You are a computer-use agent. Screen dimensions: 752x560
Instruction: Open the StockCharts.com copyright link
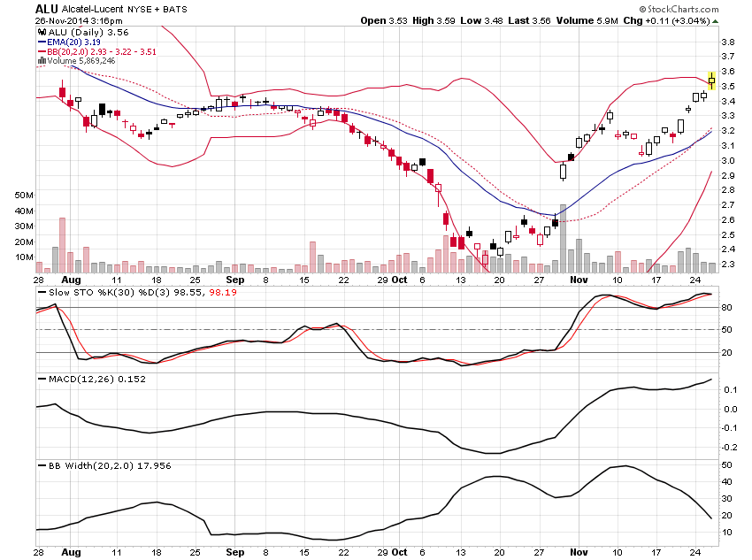tap(679, 9)
